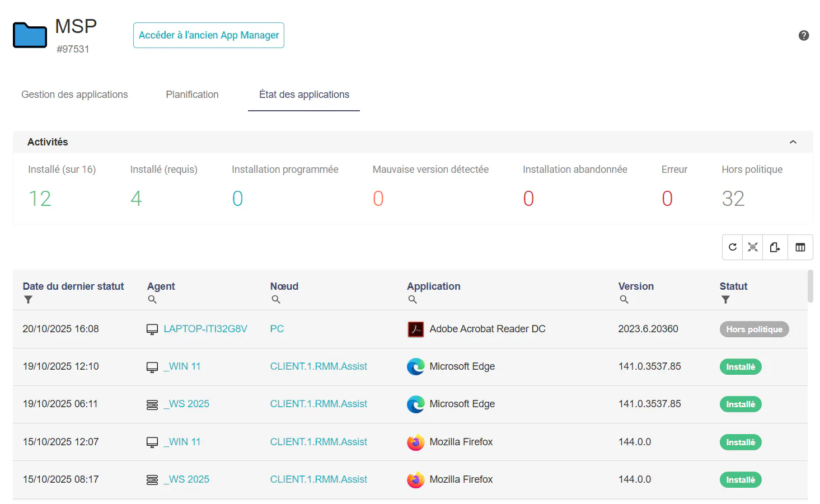Open the filter on Date du dernier statut
The height and width of the screenshot is (504, 820).
point(28,300)
